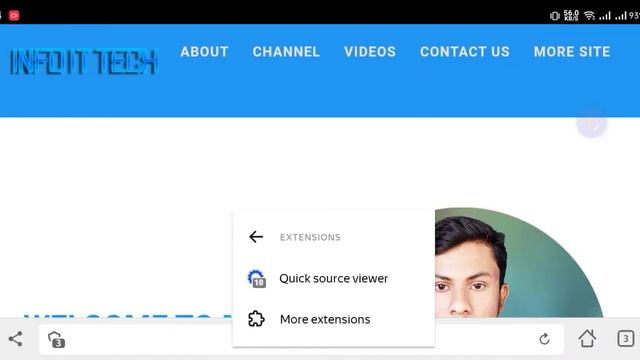Tap the vibrate mode status icon
Screen dimensions: 640x360
[x=554, y=16]
